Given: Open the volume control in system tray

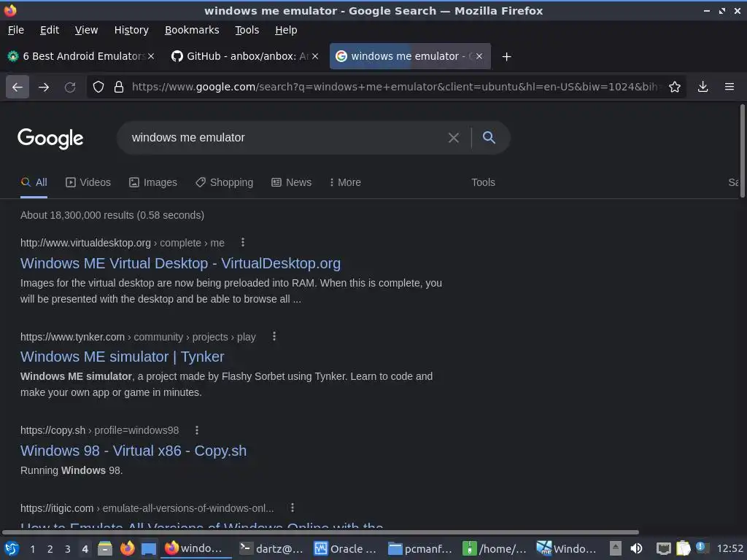Looking at the screenshot, I should coord(636,548).
